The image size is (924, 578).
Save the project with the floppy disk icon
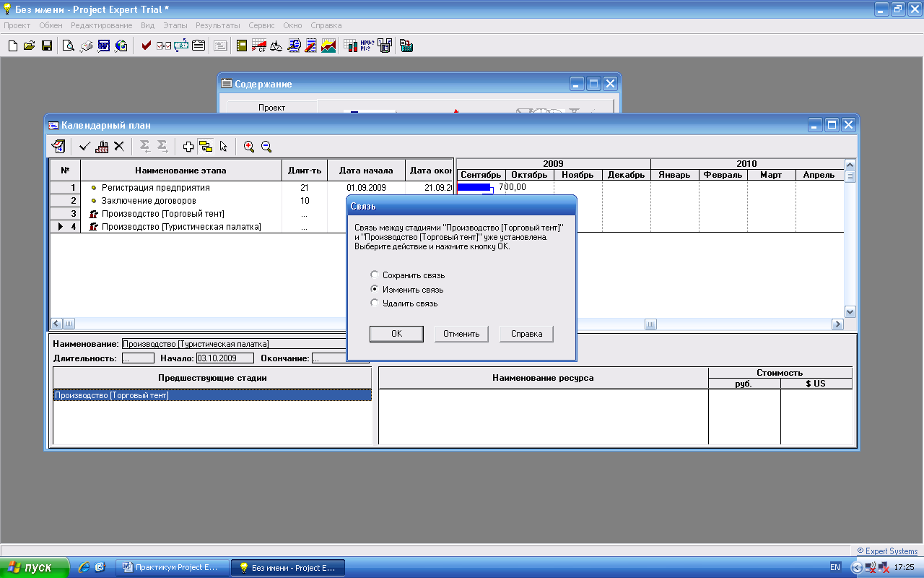point(47,46)
